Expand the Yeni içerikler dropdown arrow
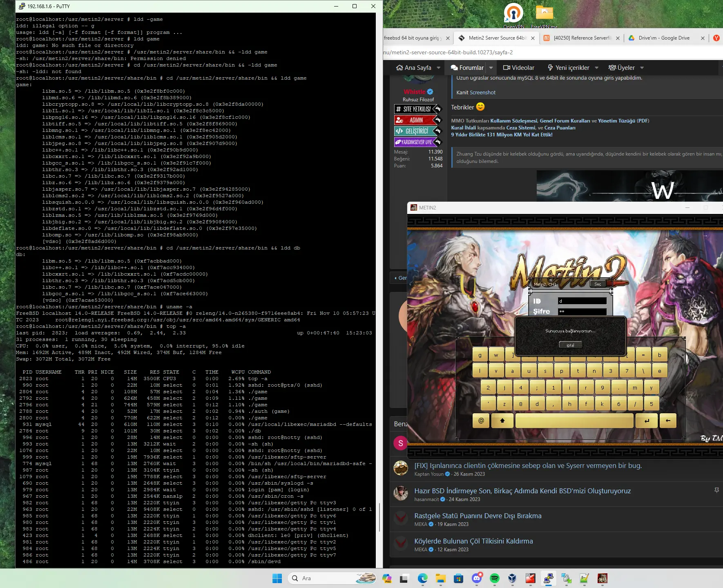Image resolution: width=723 pixels, height=588 pixels. [x=597, y=68]
